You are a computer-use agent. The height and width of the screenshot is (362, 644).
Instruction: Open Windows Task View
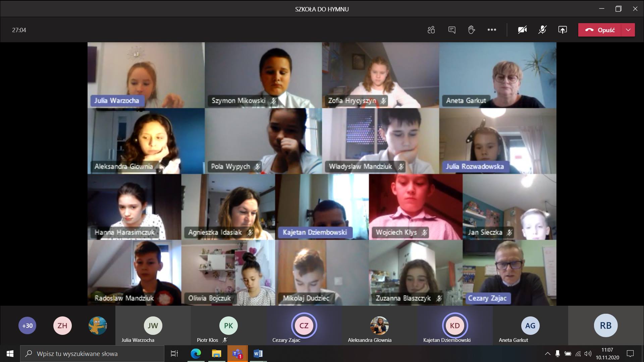pyautogui.click(x=174, y=354)
